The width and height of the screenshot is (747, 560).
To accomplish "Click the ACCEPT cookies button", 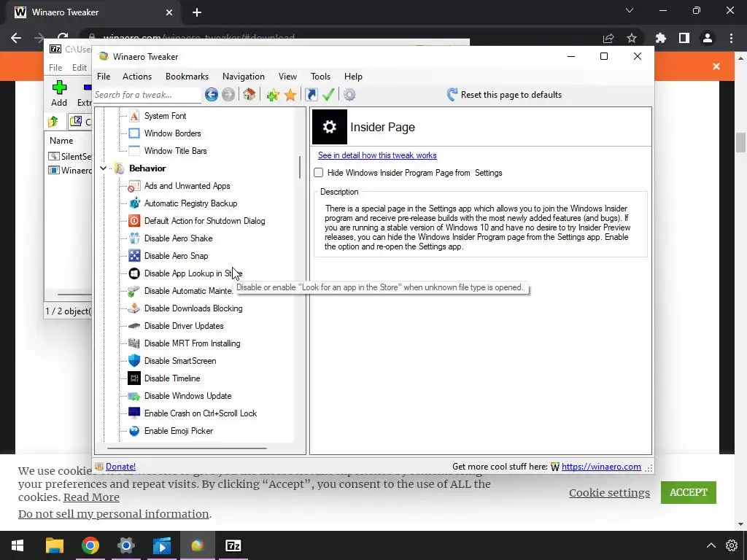I will (x=689, y=492).
